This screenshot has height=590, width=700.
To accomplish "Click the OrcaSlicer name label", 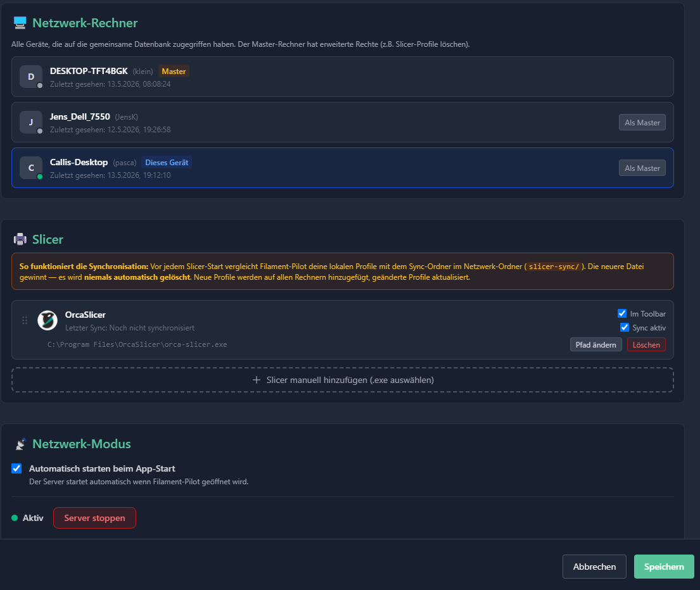I will (86, 315).
